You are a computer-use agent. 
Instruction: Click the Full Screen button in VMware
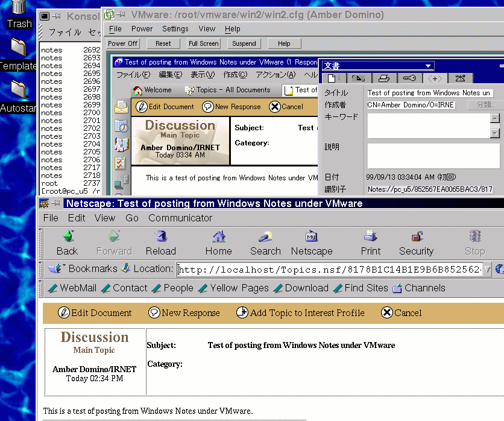204,43
